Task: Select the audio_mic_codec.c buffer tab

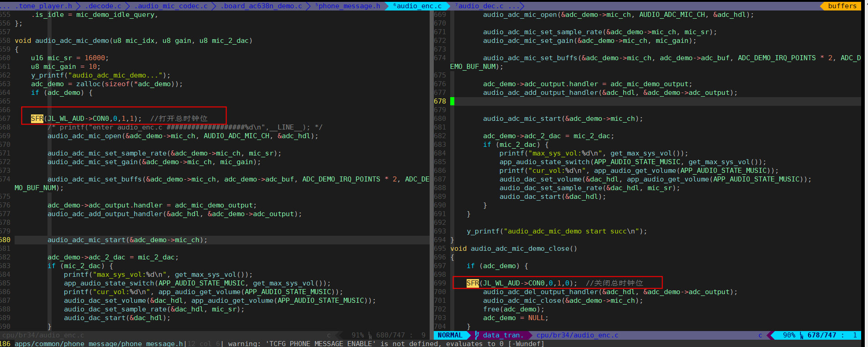Action: (170, 6)
